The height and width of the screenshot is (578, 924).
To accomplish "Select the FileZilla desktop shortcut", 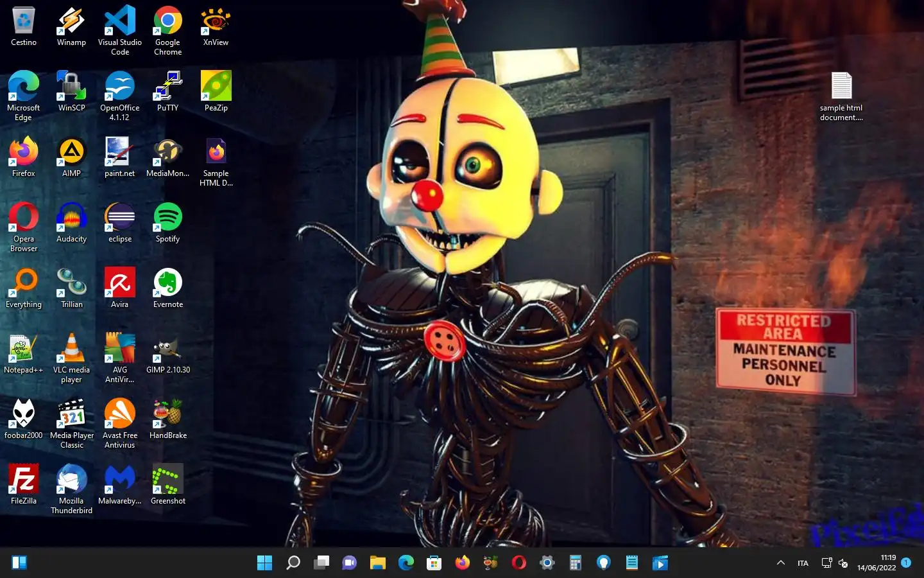I will point(24,486).
